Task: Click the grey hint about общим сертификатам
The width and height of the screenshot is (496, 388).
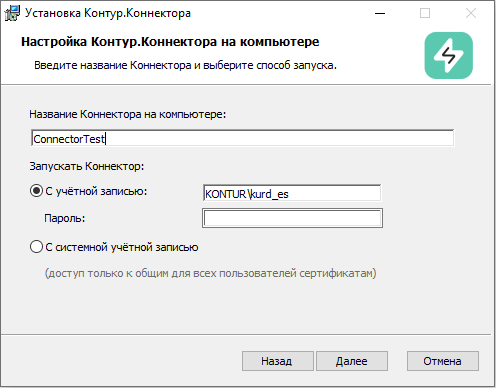Action: 211,273
